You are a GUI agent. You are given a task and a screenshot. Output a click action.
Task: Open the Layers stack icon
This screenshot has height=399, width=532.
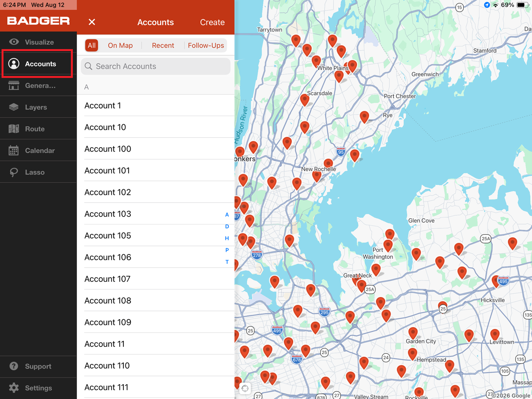[14, 107]
